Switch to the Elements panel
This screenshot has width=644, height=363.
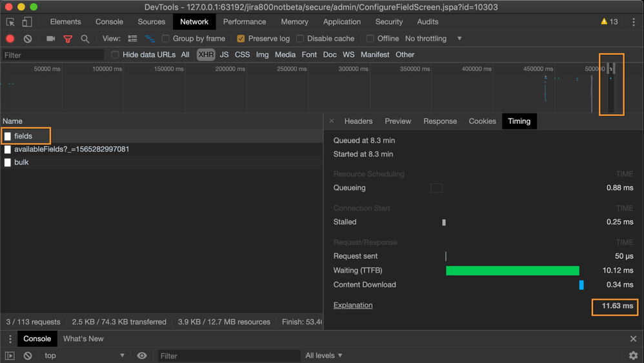[x=65, y=22]
